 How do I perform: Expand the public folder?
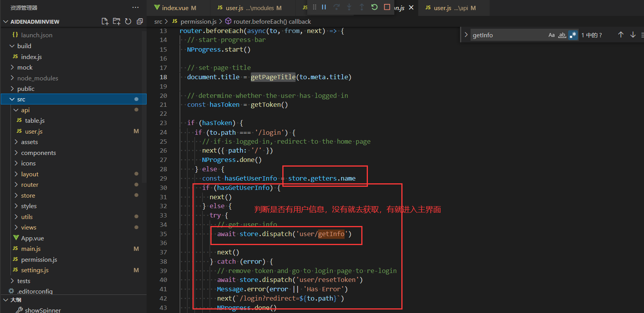pyautogui.click(x=26, y=89)
